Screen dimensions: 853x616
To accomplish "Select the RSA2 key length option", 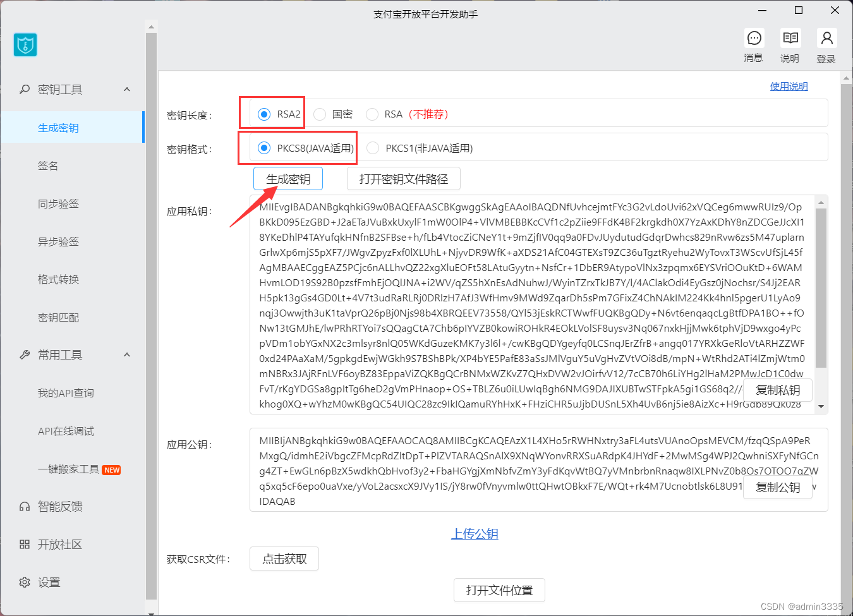I will point(264,114).
